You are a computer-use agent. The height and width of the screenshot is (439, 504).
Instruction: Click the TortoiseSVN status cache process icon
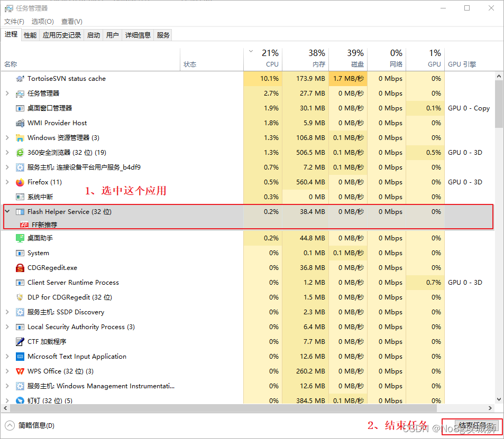20,79
